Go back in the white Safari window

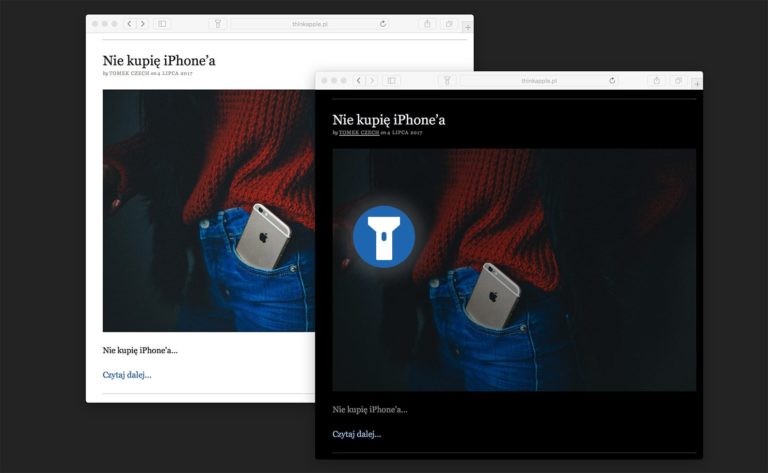(x=129, y=24)
